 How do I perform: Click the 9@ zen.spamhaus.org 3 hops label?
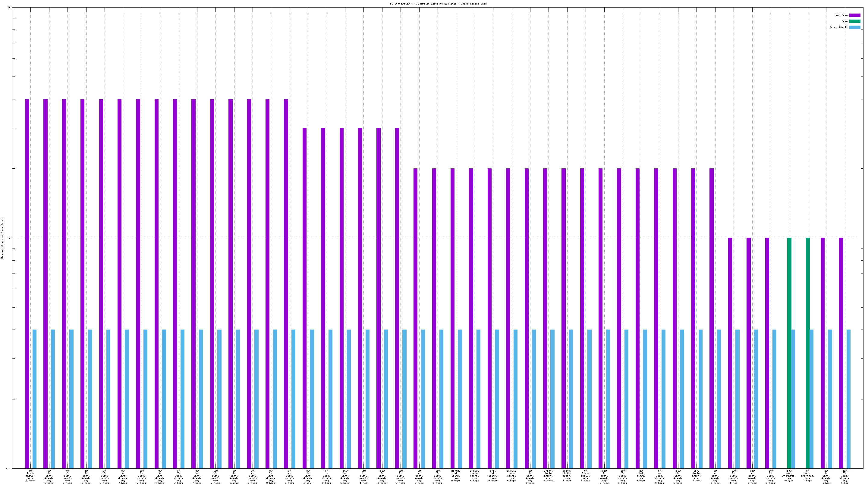pos(807,477)
